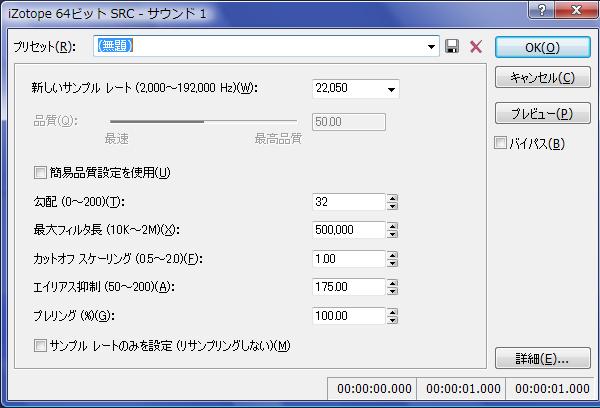Click カットオフ スケーリング field showing 1.00
This screenshot has height=408, width=600.
click(348, 259)
